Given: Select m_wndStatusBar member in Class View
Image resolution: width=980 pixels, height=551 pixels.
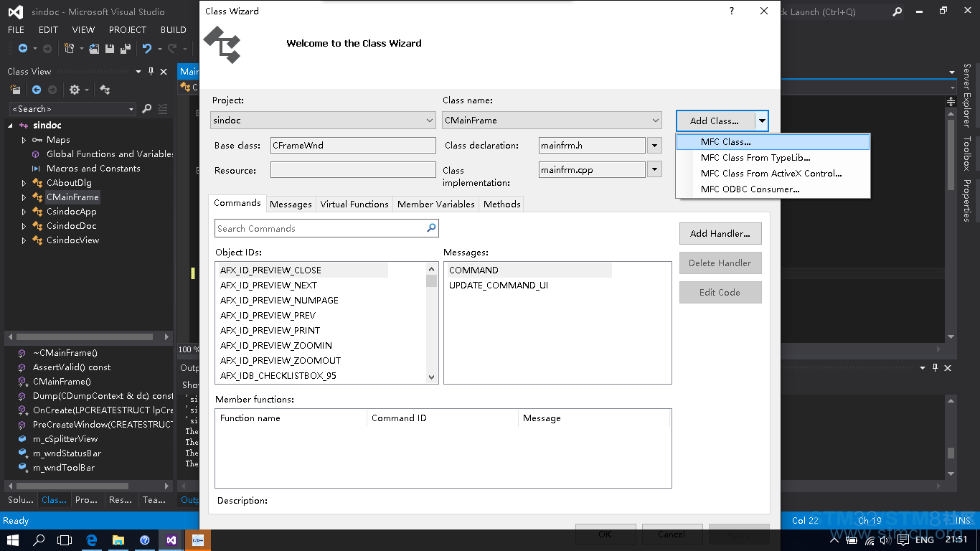Looking at the screenshot, I should pyautogui.click(x=67, y=453).
